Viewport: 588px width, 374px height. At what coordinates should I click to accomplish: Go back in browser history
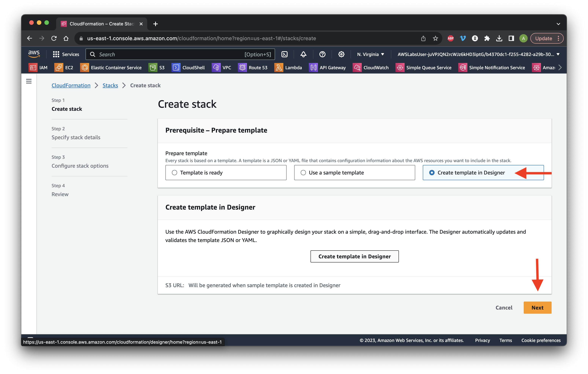[30, 38]
